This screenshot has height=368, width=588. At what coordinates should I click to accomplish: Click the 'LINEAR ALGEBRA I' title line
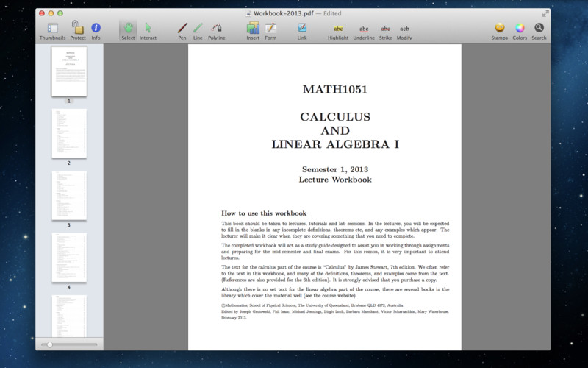click(335, 144)
